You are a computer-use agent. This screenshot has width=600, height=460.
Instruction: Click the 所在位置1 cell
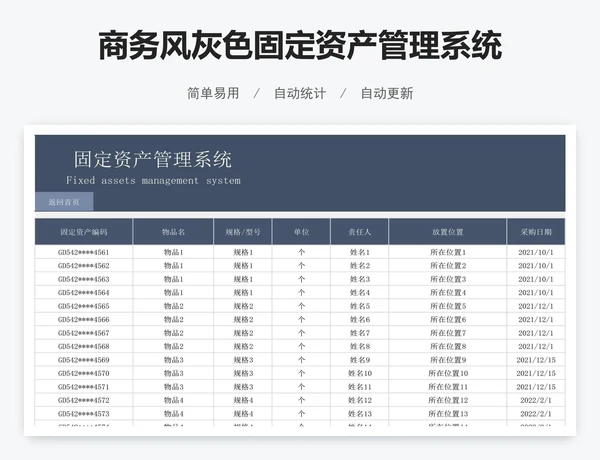click(x=448, y=252)
